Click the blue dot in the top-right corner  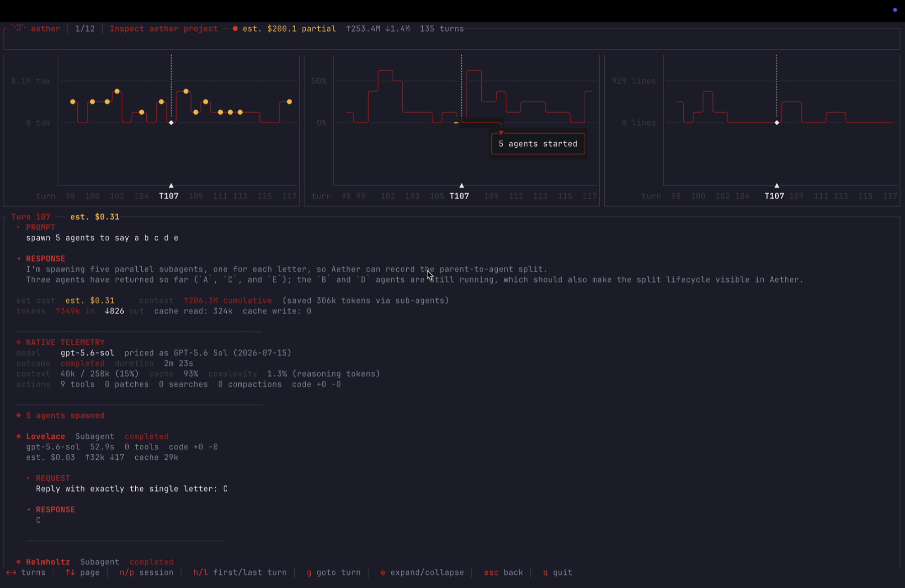(895, 10)
